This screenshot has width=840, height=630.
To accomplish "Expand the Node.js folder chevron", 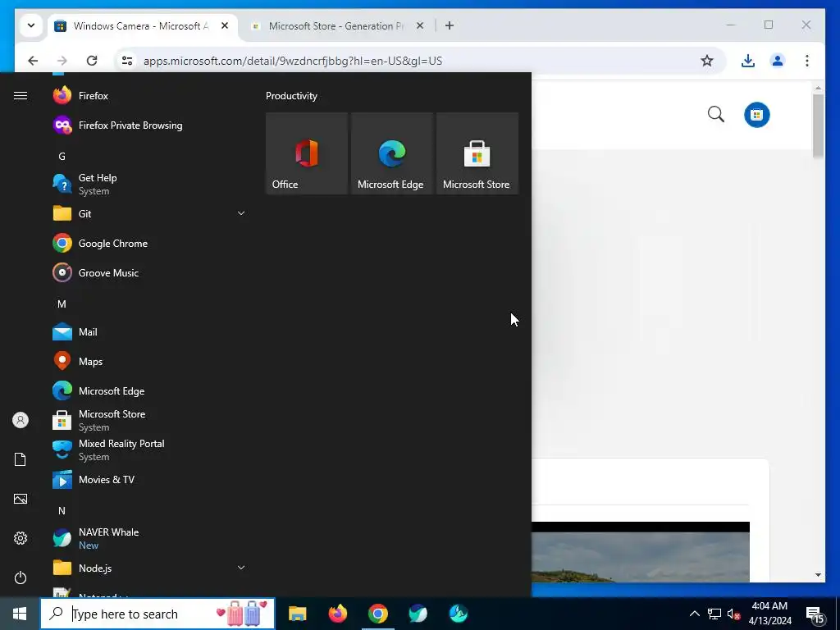I will pos(241,568).
